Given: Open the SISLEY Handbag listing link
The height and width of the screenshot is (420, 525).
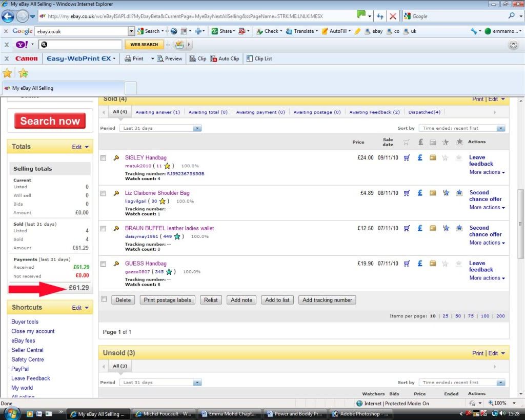Looking at the screenshot, I should click(x=146, y=157).
